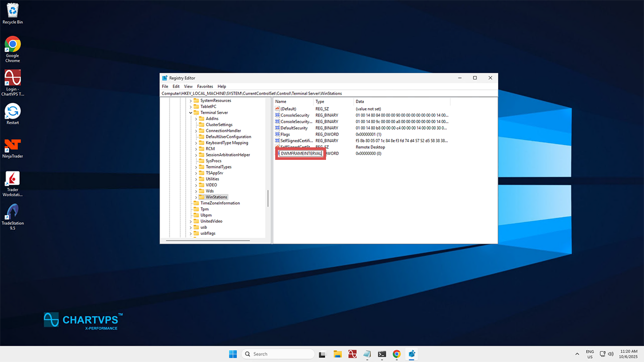Click the Flags DWORD value icon

click(x=277, y=134)
